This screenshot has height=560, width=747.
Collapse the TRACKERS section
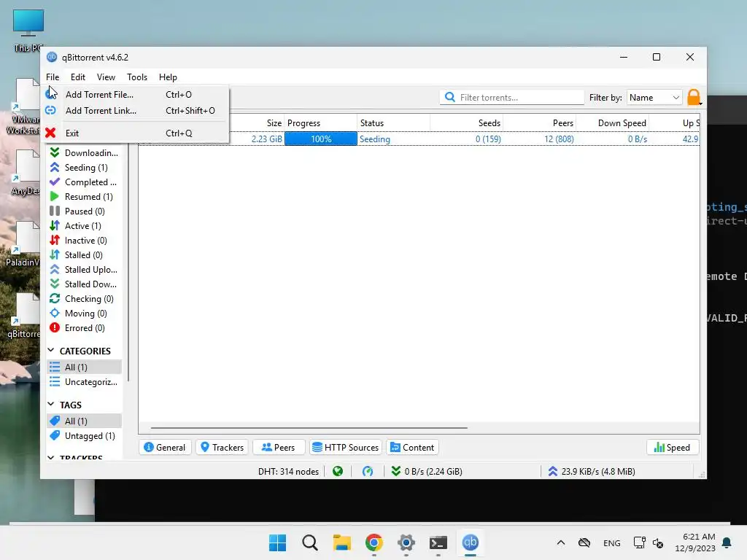tap(51, 458)
